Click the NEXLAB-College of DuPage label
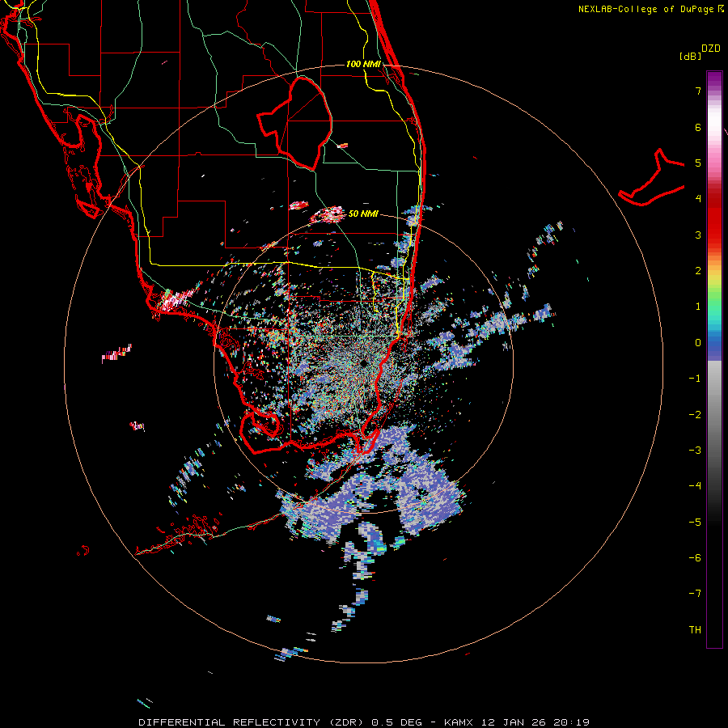The width and height of the screenshot is (728, 728). coord(650,9)
